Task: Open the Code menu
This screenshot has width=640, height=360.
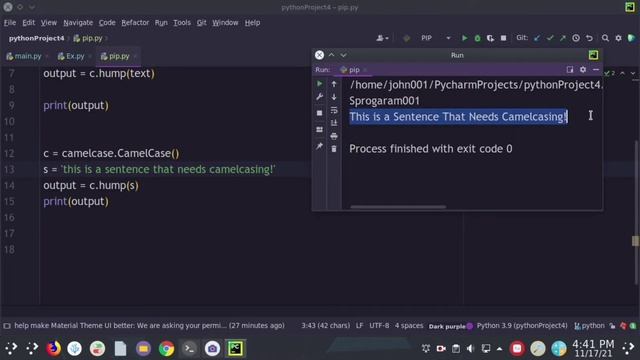Action: 107,23
